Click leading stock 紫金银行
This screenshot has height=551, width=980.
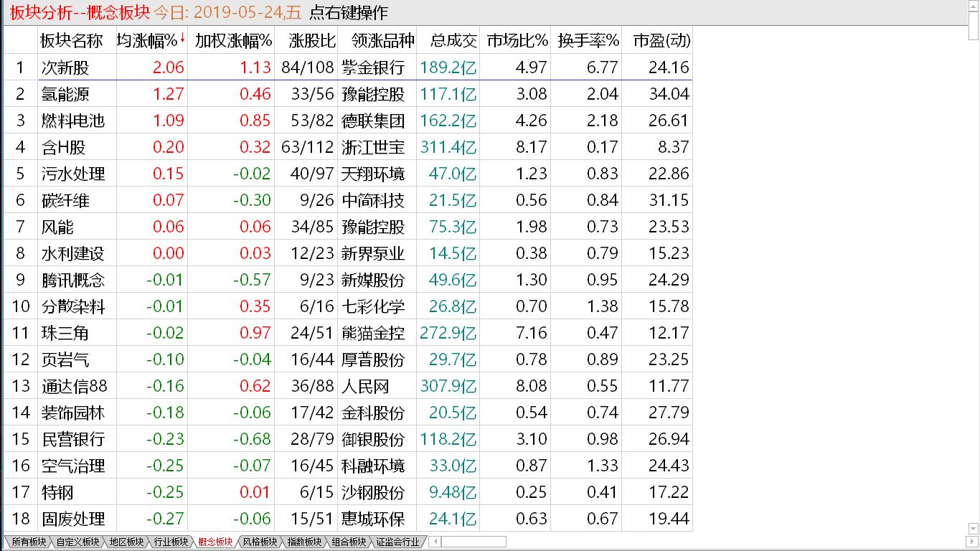(x=373, y=67)
